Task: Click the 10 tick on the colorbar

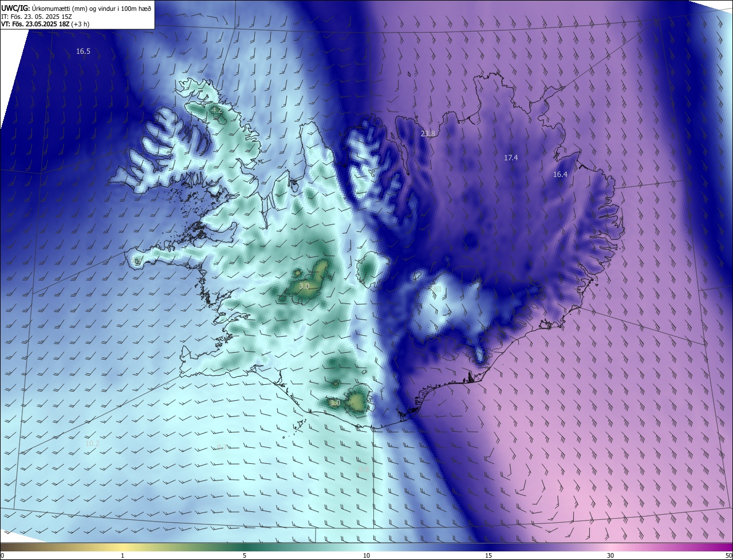Action: (366, 555)
